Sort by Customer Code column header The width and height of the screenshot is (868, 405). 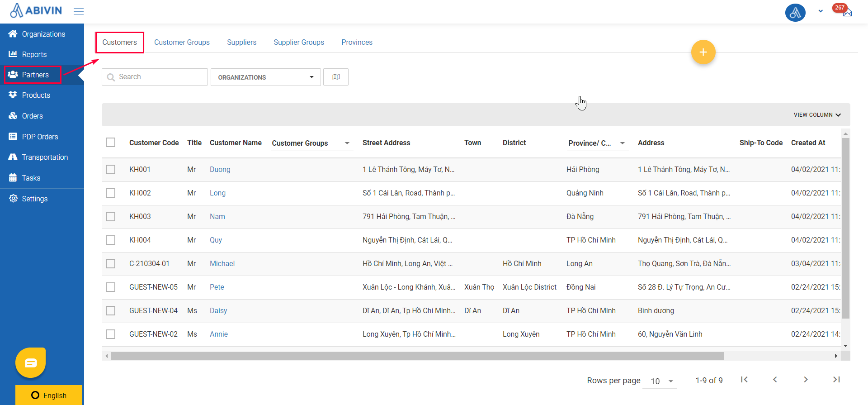[154, 143]
